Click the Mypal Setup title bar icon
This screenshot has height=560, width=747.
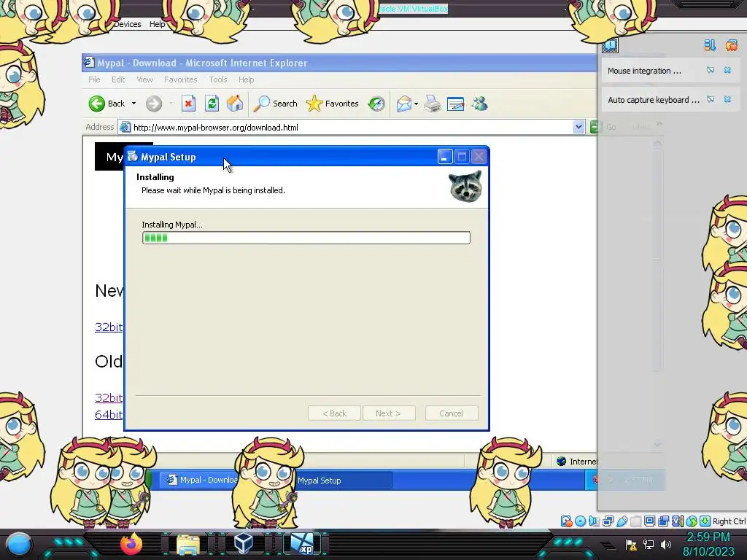(133, 156)
